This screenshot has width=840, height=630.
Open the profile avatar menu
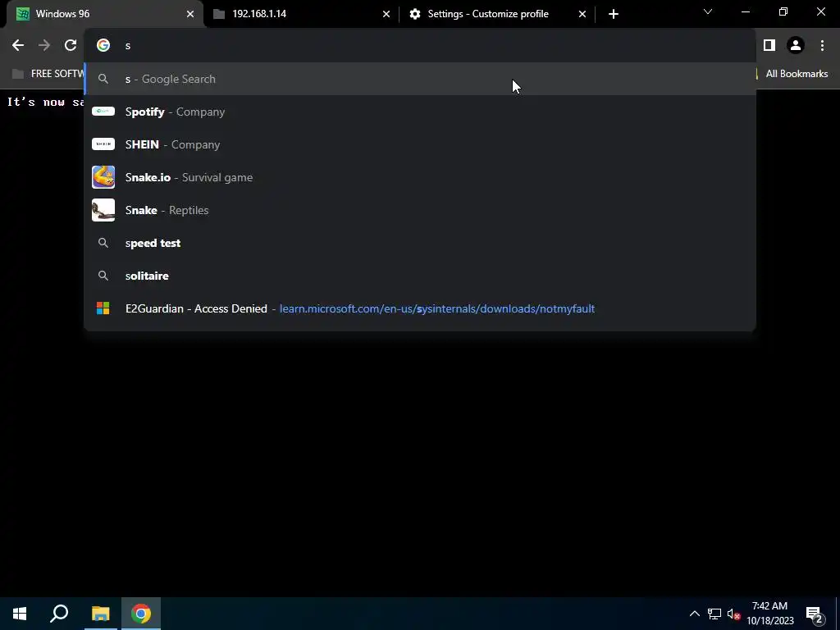pos(796,46)
